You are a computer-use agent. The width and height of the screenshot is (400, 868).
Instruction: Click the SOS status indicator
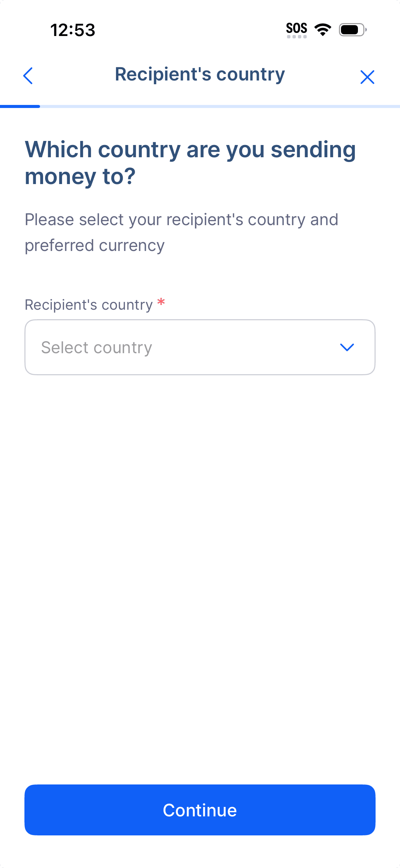click(x=297, y=28)
